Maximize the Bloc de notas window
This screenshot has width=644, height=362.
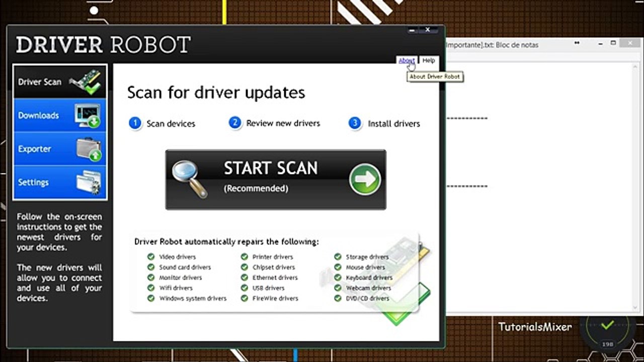tap(613, 44)
